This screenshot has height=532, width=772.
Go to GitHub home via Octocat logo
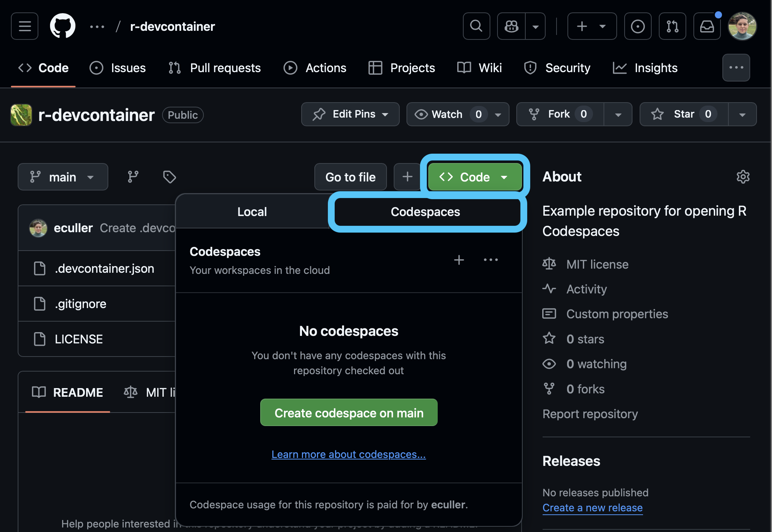coord(63,26)
